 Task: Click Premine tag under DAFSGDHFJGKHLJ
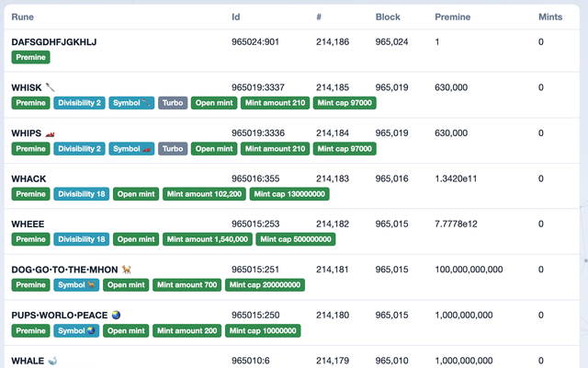tap(30, 57)
